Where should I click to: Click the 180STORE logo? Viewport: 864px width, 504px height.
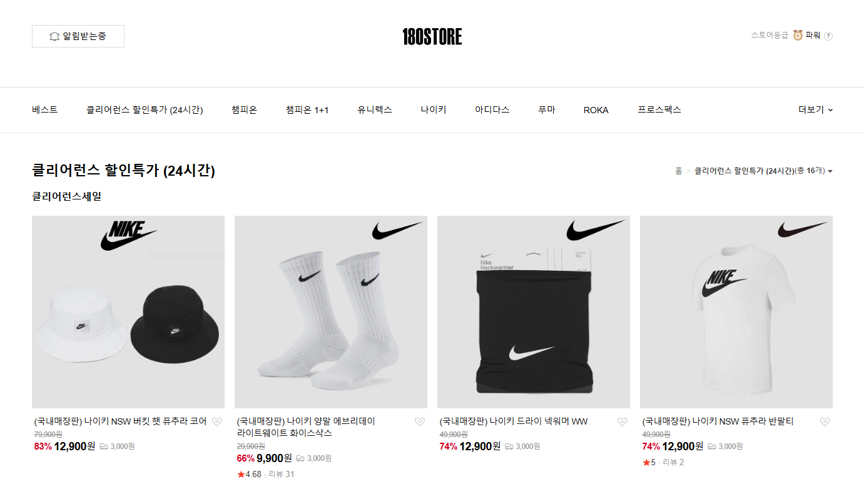432,37
